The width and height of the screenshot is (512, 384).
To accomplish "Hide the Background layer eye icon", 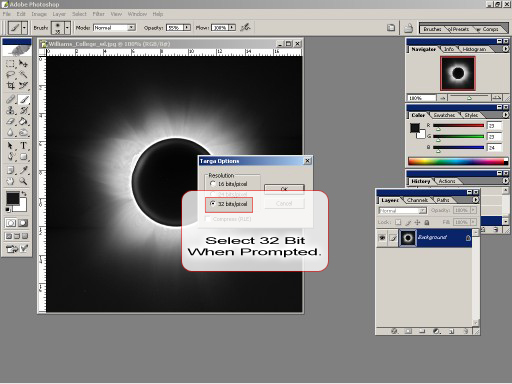I will coord(382,238).
